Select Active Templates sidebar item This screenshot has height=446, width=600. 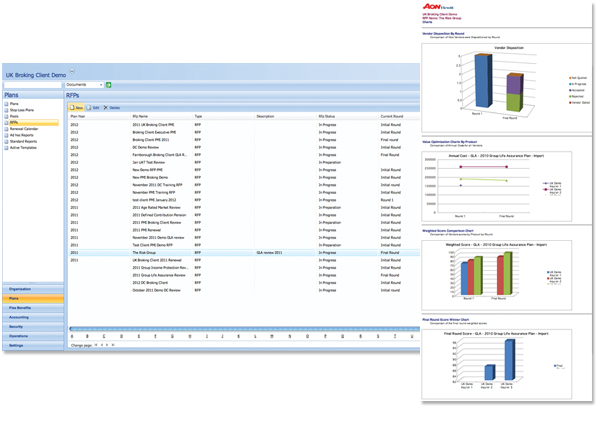point(25,146)
